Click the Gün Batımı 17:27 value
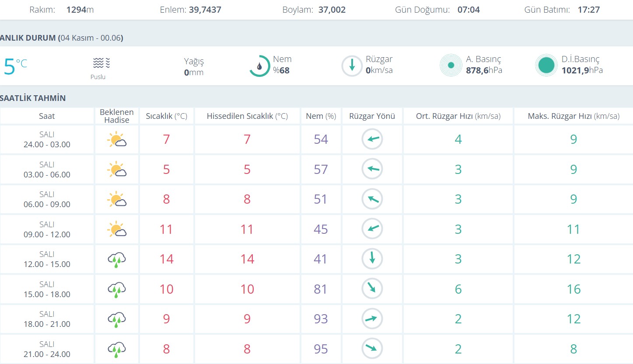Screen dimensions: 633x364 (588, 10)
